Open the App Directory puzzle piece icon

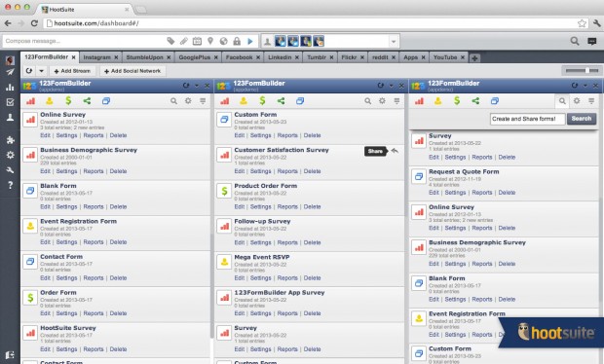(x=10, y=140)
